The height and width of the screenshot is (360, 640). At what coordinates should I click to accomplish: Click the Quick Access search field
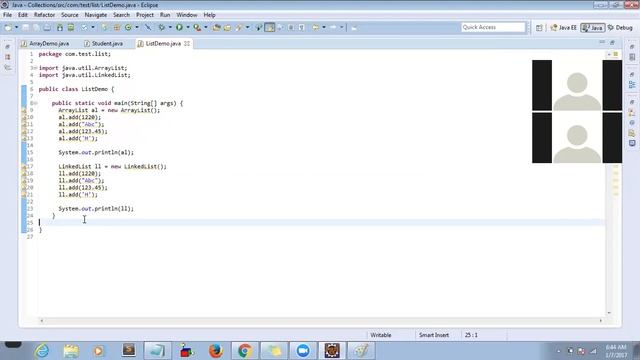pyautogui.click(x=493, y=27)
